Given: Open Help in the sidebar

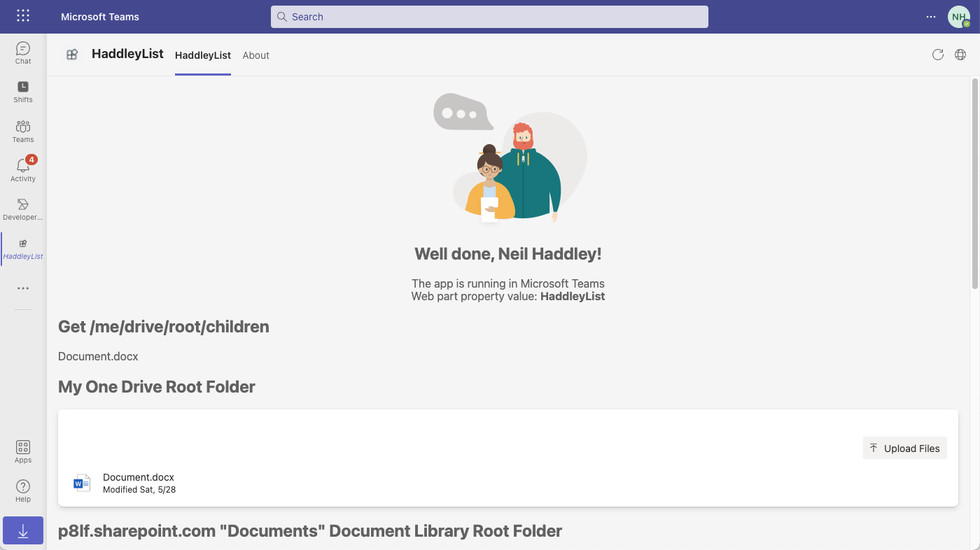Looking at the screenshot, I should 23,491.
